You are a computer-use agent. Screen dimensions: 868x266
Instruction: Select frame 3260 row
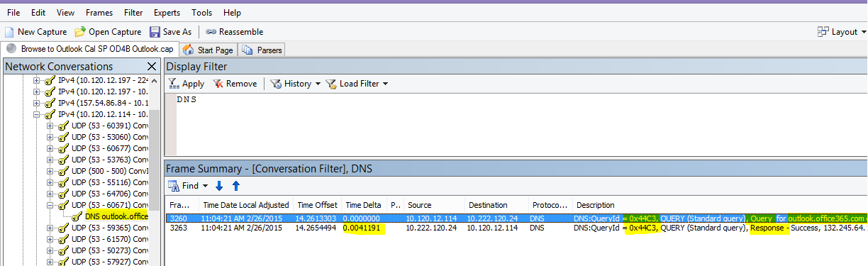pos(516,218)
